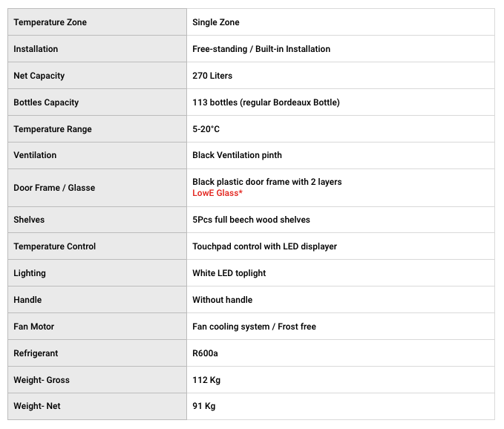Click the 5-20°C temperature range value
Screen dimensions: 504x429
[206, 129]
